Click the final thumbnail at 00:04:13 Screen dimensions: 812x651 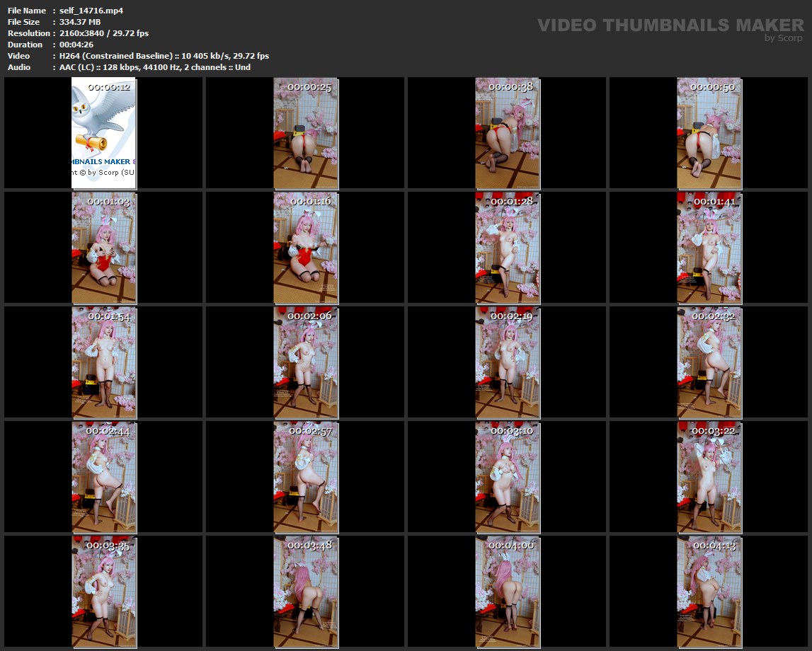(x=709, y=591)
